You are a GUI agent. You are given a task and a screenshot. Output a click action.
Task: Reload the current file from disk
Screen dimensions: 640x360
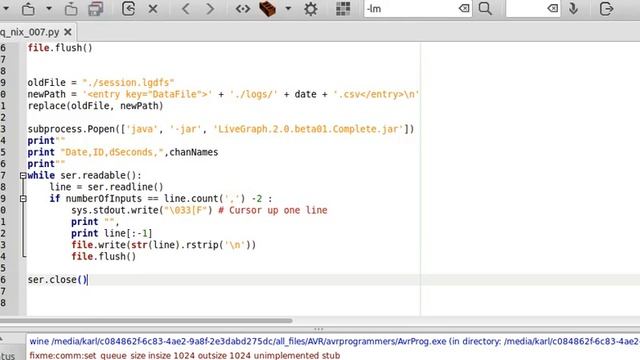(x=129, y=9)
